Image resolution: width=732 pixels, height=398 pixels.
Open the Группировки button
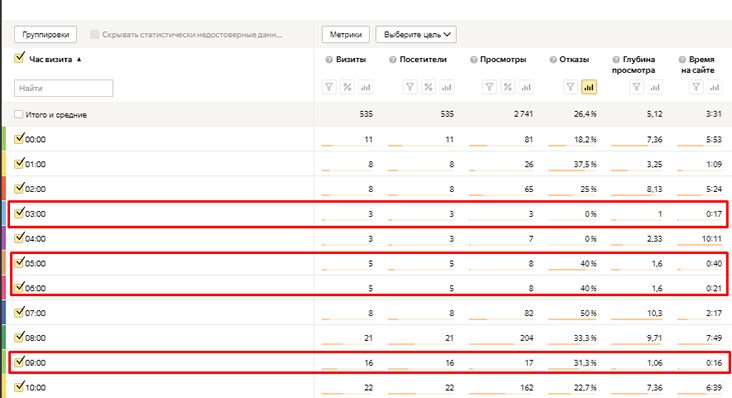tap(46, 35)
